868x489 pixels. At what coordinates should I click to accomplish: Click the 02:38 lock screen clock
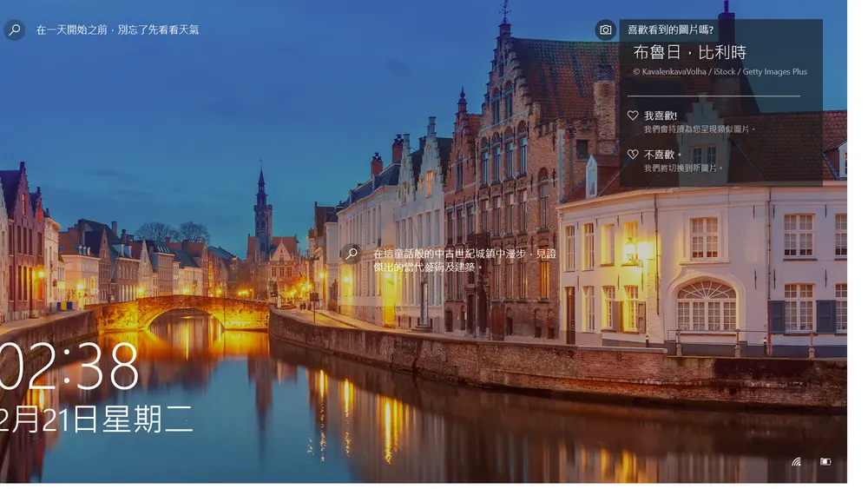click(69, 366)
